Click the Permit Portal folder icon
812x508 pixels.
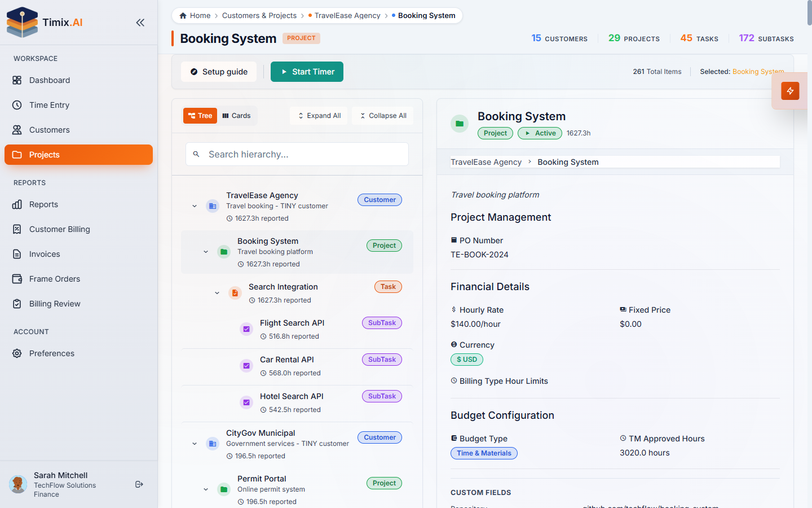[x=224, y=489]
